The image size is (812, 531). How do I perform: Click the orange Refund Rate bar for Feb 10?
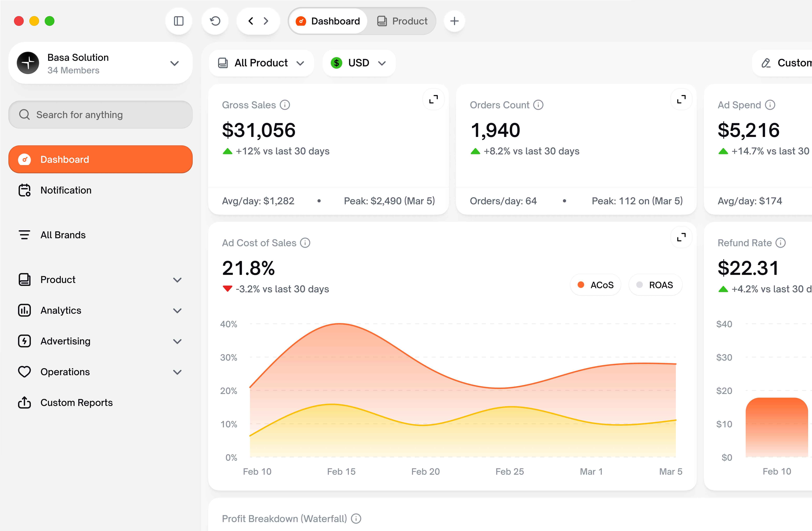click(777, 427)
